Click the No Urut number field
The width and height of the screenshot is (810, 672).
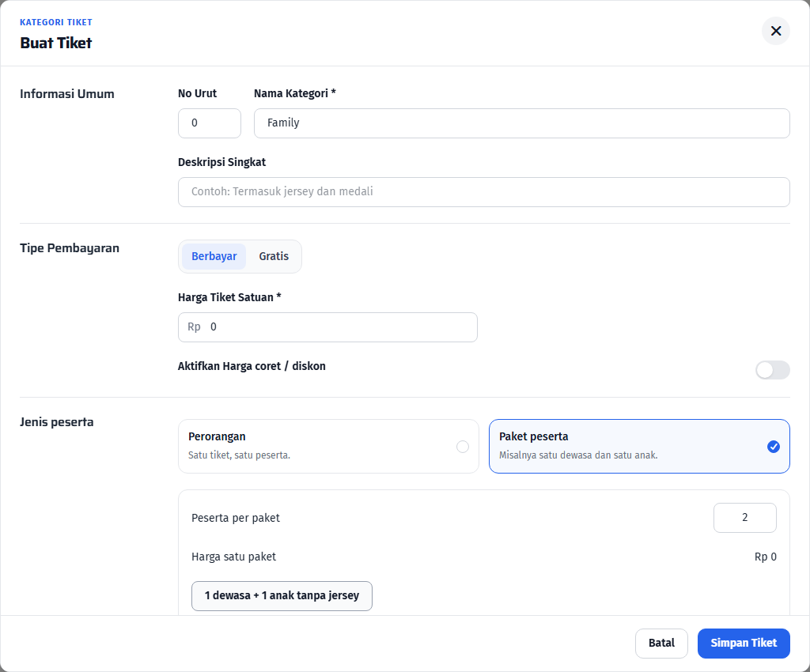[x=209, y=123]
